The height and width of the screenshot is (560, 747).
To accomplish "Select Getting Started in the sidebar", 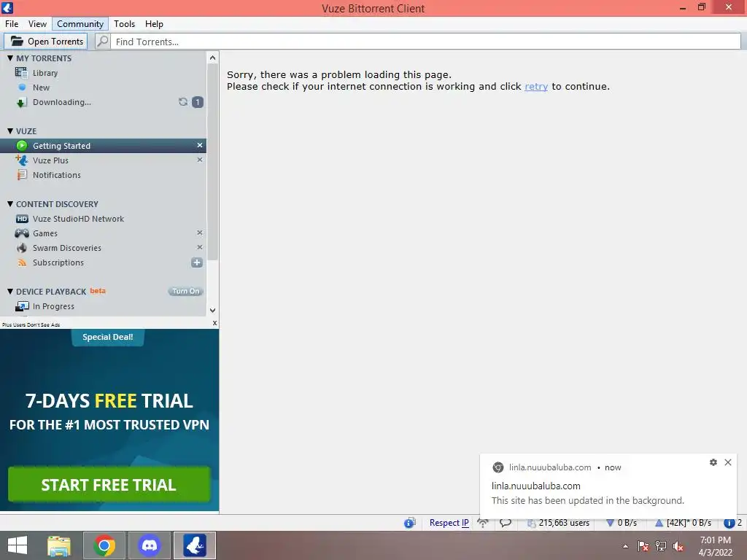I will [103, 146].
